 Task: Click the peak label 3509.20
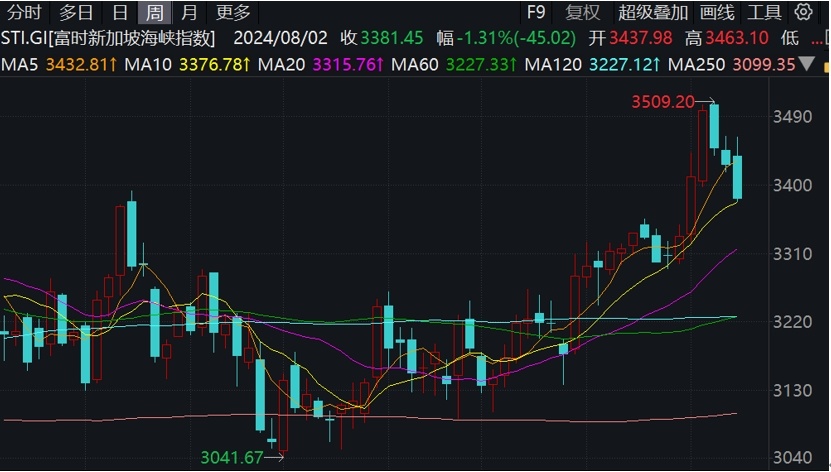[663, 102]
